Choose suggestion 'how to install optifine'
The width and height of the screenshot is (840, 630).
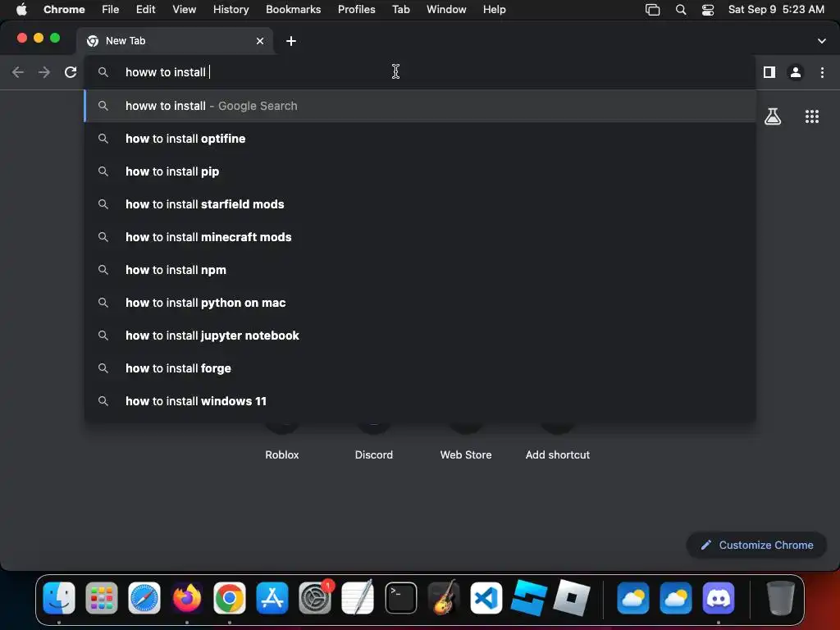click(x=420, y=139)
